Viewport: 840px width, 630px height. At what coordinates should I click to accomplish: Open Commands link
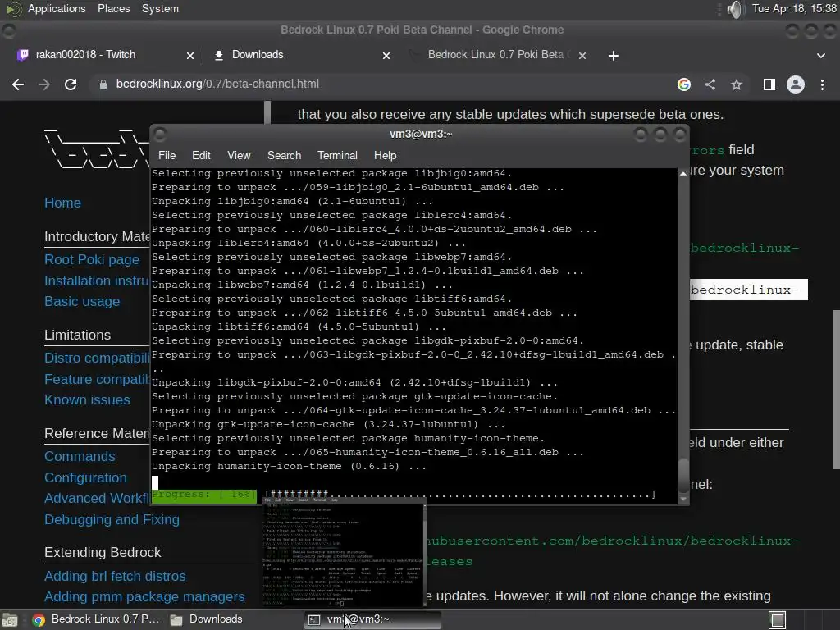click(80, 456)
